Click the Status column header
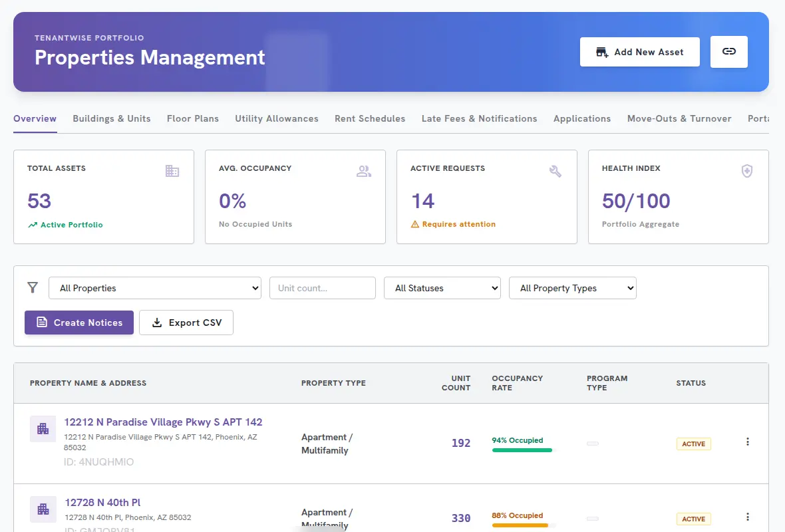 coord(691,383)
